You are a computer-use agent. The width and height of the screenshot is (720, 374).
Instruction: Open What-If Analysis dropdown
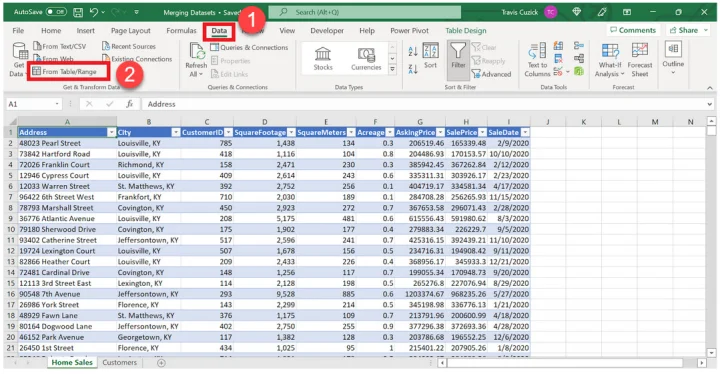click(610, 60)
